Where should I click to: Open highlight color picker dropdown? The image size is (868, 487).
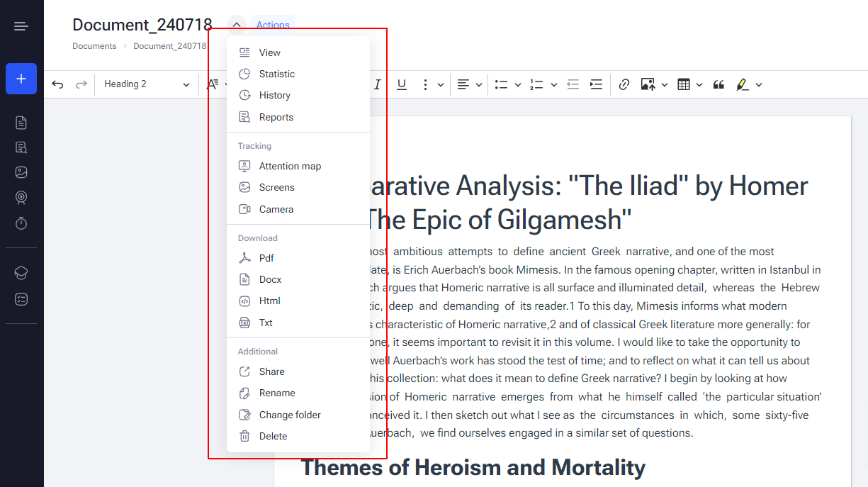[x=759, y=84]
